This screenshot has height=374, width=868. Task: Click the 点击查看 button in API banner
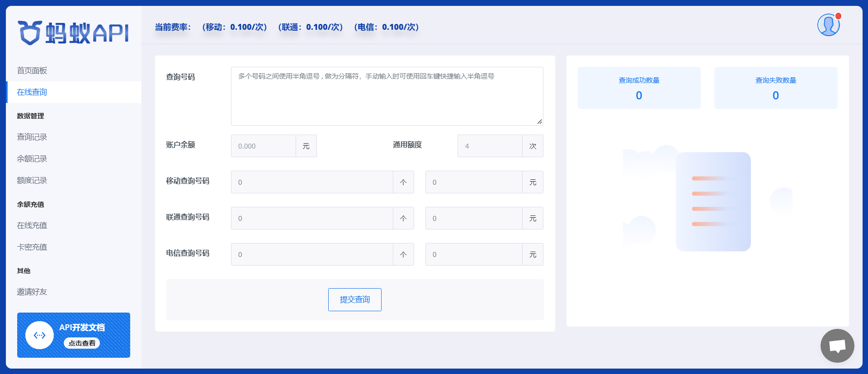82,343
